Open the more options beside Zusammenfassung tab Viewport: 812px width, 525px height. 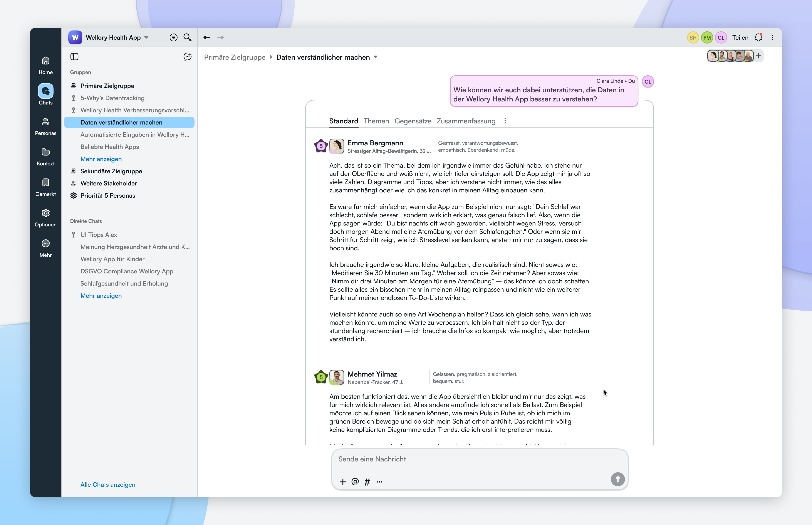point(505,121)
